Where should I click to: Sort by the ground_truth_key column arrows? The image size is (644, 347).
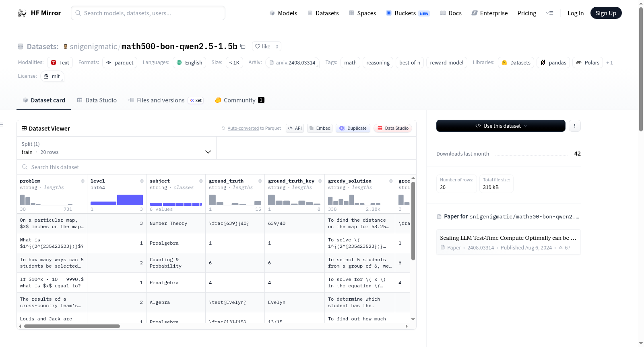[x=320, y=181]
